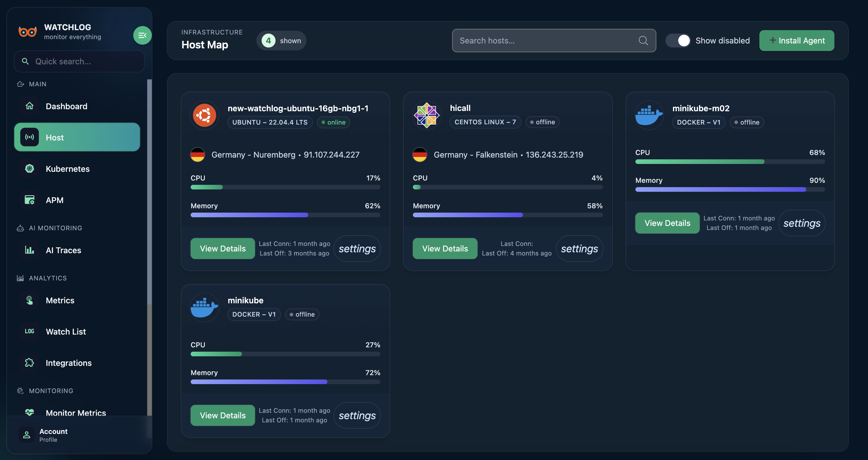The image size is (868, 460).
Task: Click the search icon in Search hosts field
Action: [643, 41]
